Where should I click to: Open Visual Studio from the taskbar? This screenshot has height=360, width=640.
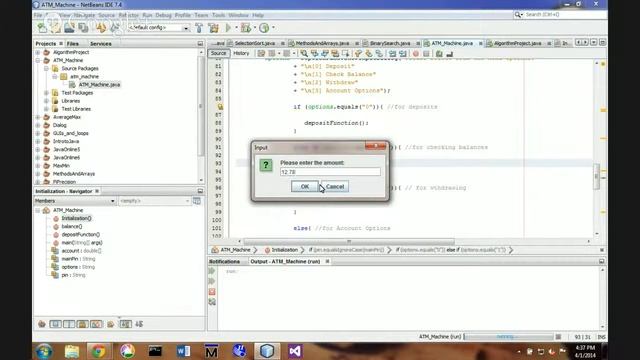click(x=295, y=351)
